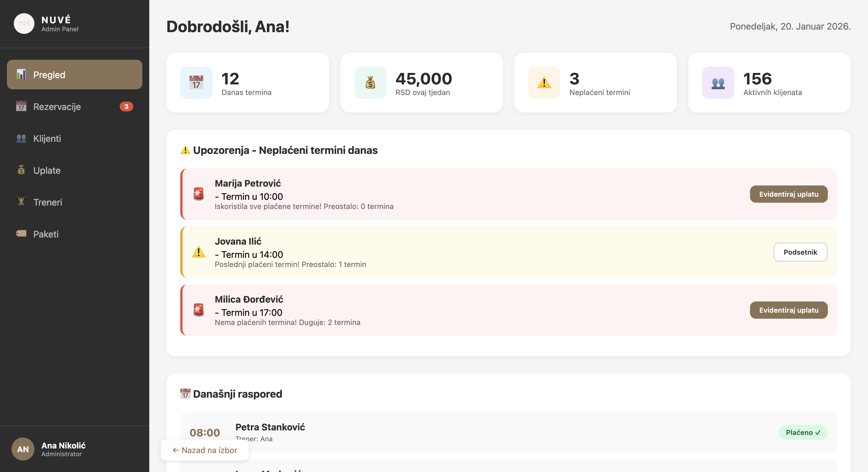Open the Pregled section

tap(74, 75)
